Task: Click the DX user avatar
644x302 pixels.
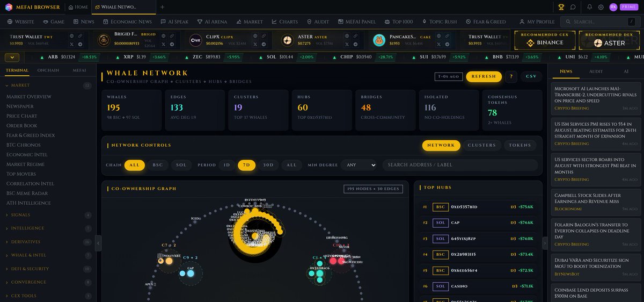Action: click(613, 7)
